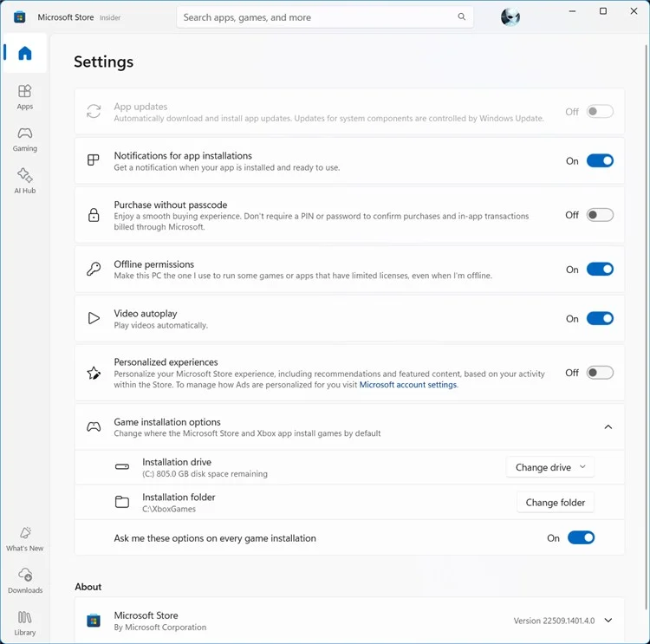Go to the Gaming section
This screenshot has width=650, height=644.
(x=25, y=140)
